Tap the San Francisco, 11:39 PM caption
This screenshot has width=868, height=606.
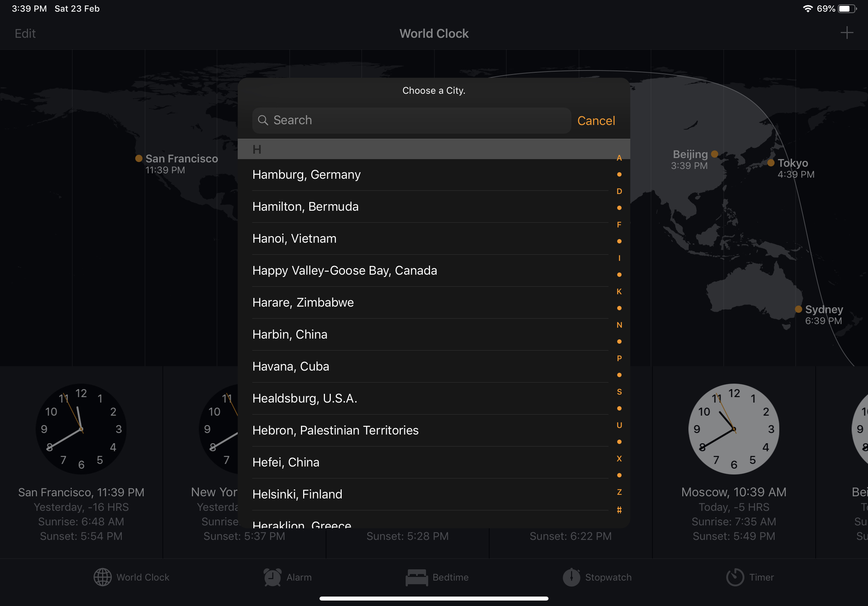[x=81, y=492]
